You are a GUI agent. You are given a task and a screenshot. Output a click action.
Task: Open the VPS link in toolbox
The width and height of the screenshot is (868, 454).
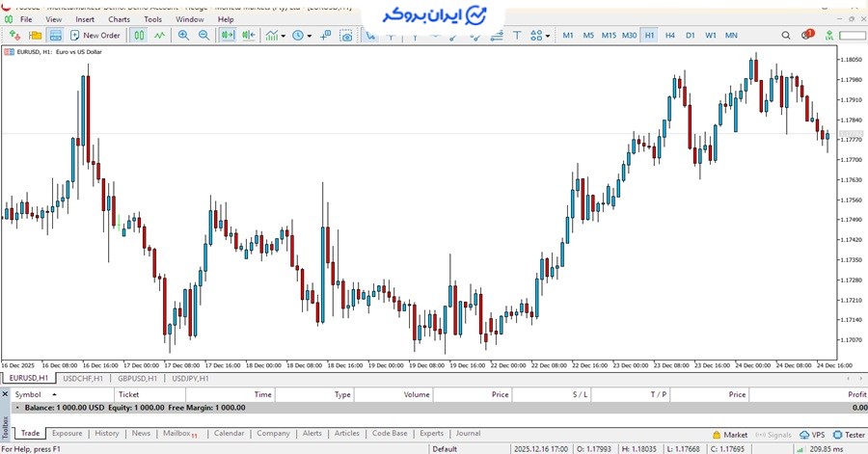tap(811, 435)
